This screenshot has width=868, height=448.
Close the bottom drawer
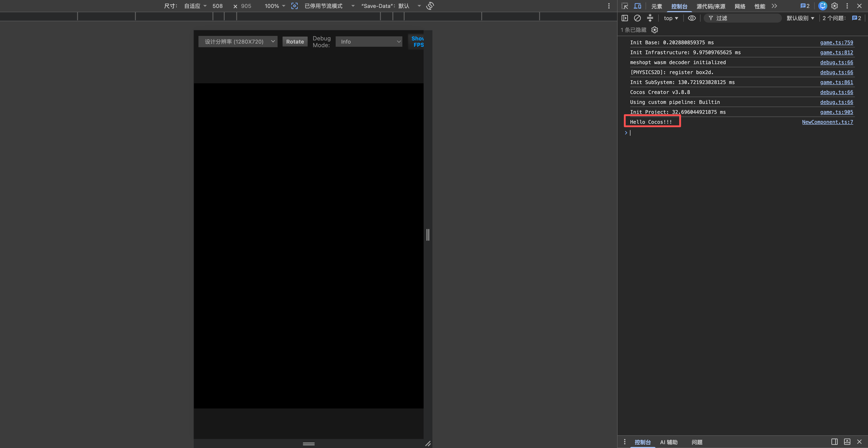(859, 442)
